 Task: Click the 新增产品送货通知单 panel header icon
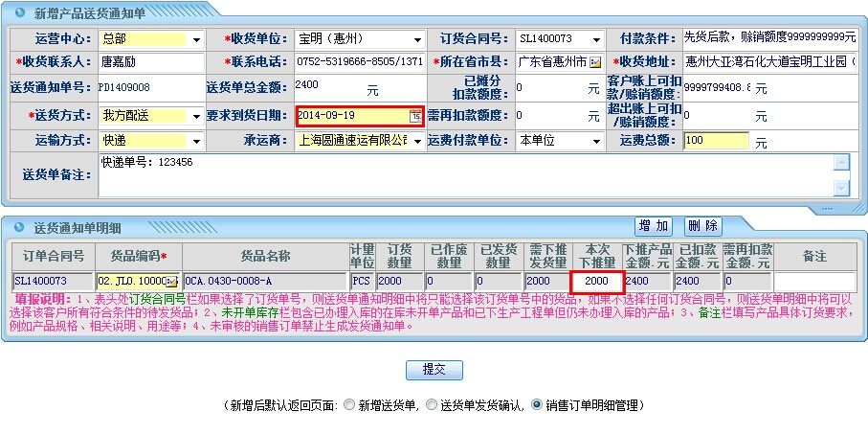(x=17, y=13)
